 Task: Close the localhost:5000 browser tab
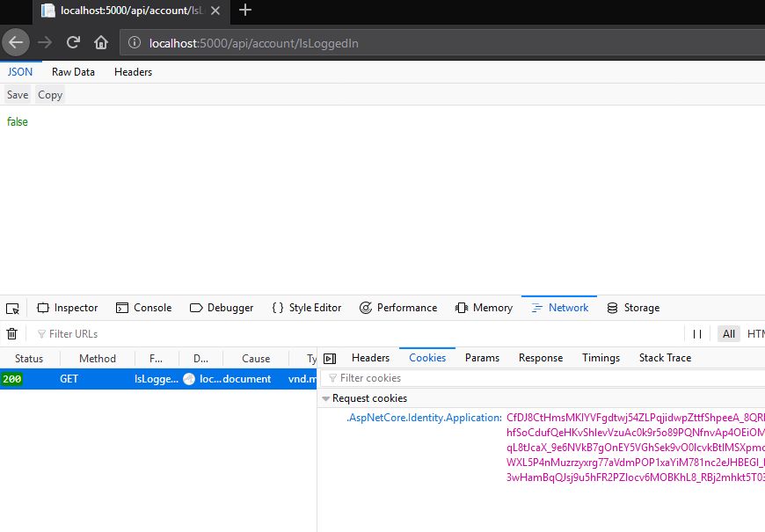click(x=215, y=11)
